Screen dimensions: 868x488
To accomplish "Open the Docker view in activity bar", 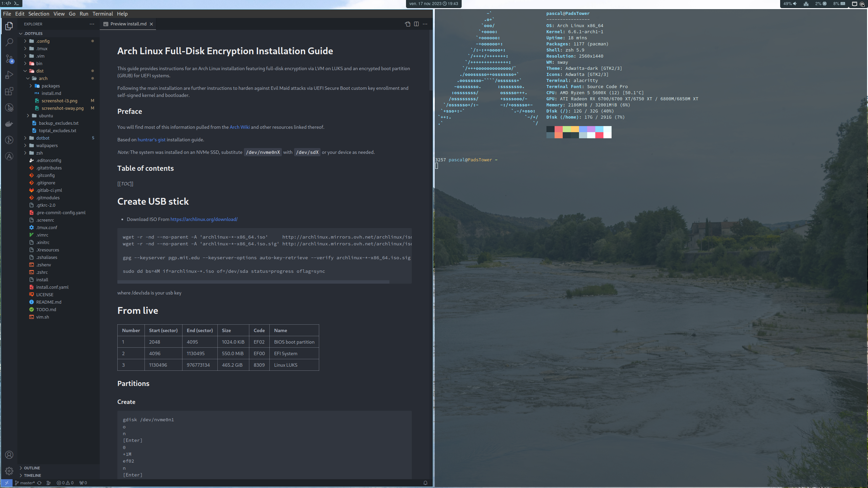I will [x=9, y=124].
